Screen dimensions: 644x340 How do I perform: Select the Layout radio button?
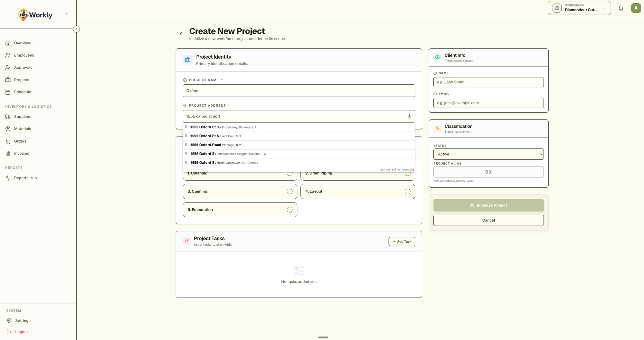coord(408,191)
